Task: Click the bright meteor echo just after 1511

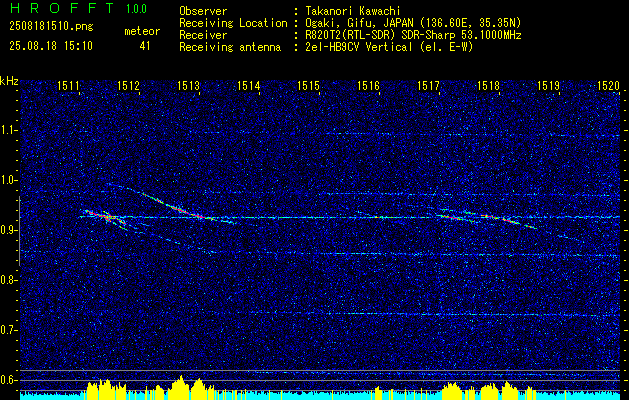Action: tap(105, 217)
